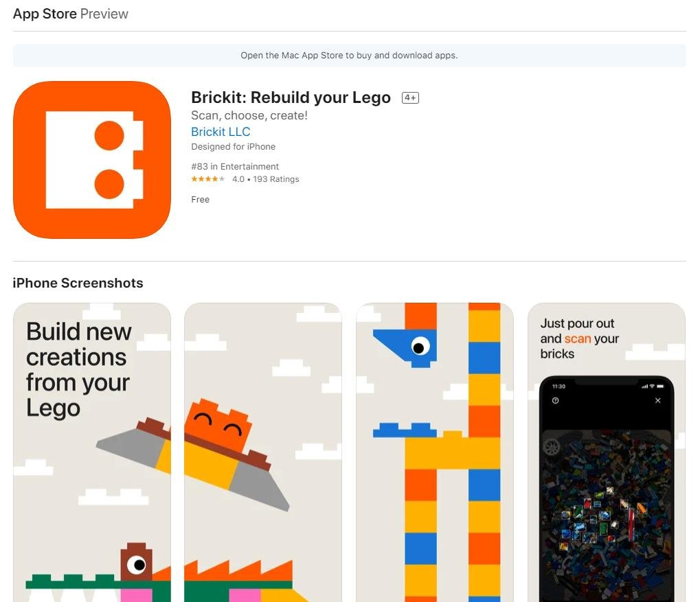Open the 'Just pour out and scan' screenshot
This screenshot has height=602, width=700.
(x=607, y=452)
